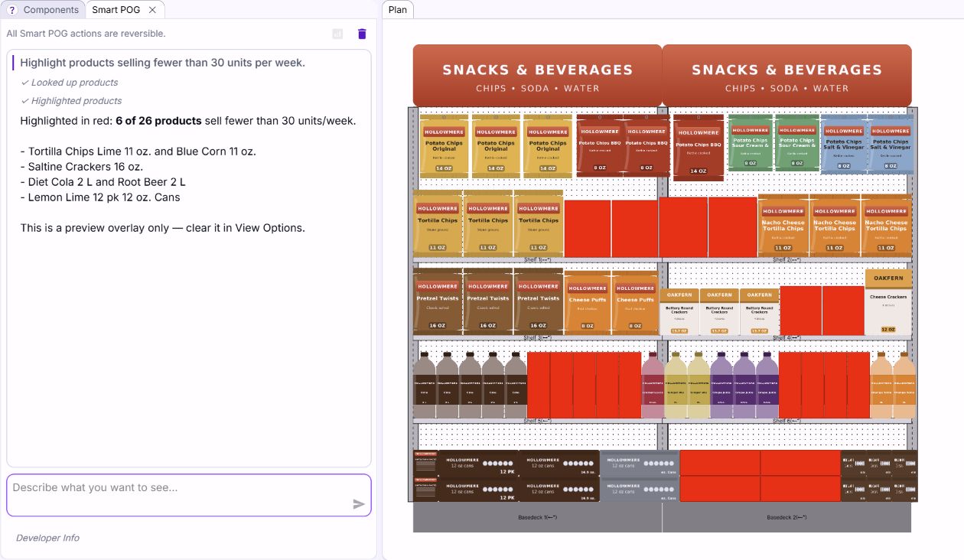Click the send arrow in the prompt box

[x=358, y=504]
